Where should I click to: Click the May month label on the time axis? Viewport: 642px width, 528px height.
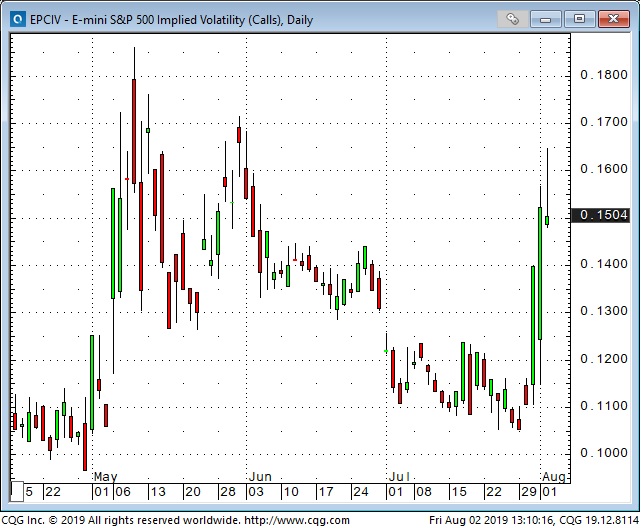coord(105,477)
